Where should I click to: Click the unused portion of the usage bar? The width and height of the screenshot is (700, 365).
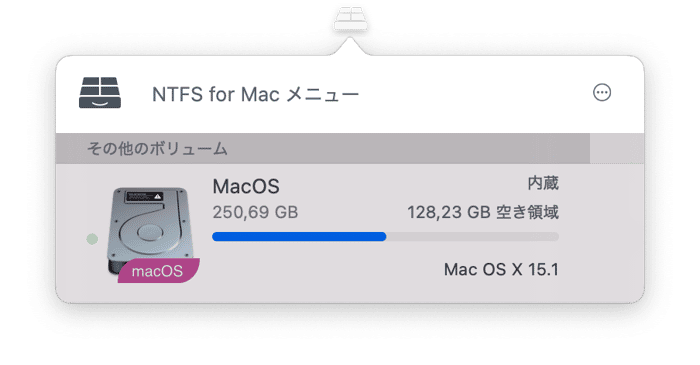pyautogui.click(x=473, y=236)
